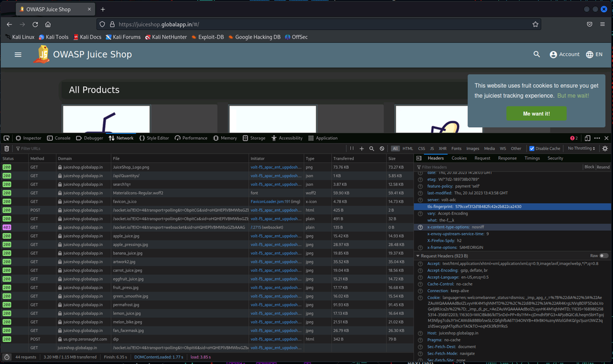Image resolution: width=613 pixels, height=364 pixels.
Task: Toggle the Raw request headers switch
Action: (x=604, y=255)
